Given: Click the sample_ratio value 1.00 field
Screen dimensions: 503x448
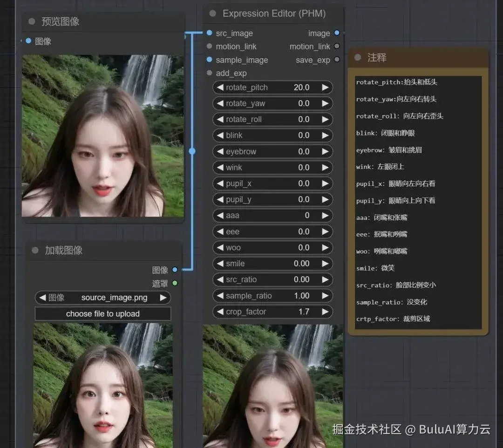Looking at the screenshot, I should tap(301, 296).
